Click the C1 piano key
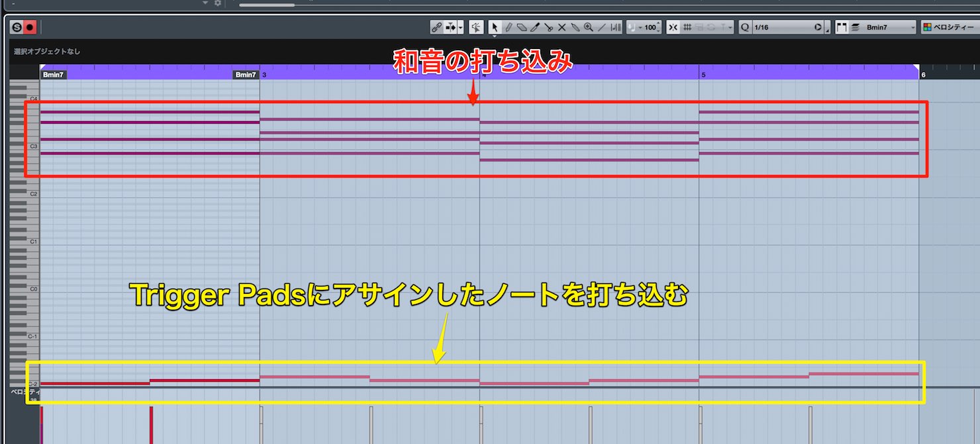This screenshot has width=980, height=444. (x=25, y=242)
